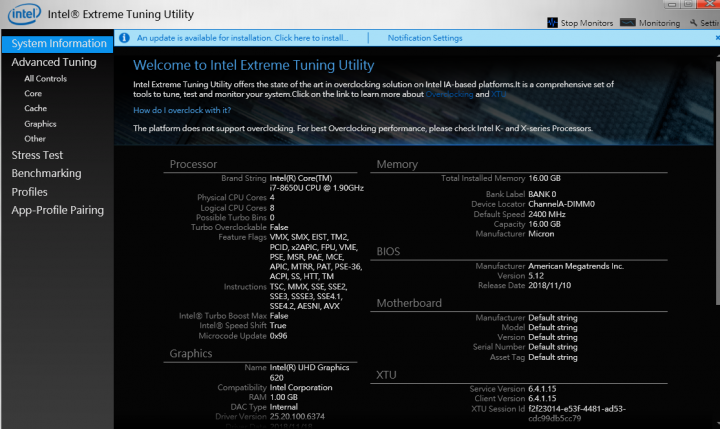The width and height of the screenshot is (720, 429).
Task: Select All Controls under Advanced Tuning
Action: pos(45,79)
